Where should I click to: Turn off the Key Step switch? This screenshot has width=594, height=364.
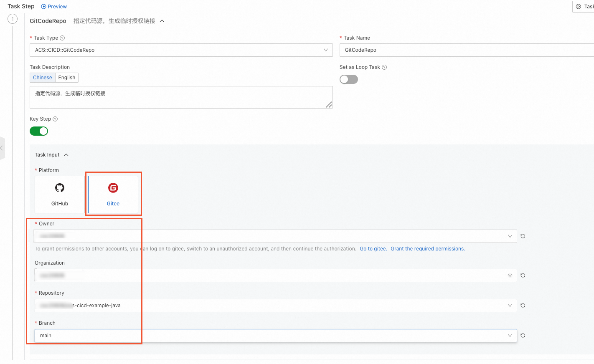(39, 131)
